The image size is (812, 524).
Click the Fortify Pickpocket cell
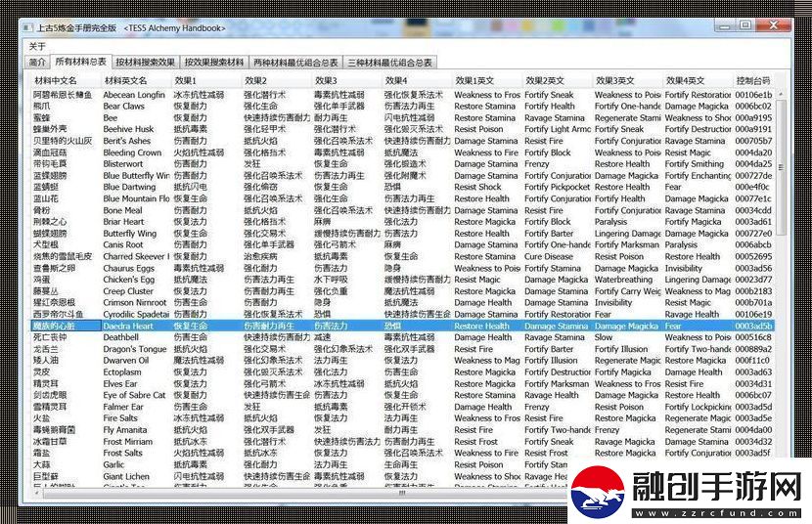point(558,188)
